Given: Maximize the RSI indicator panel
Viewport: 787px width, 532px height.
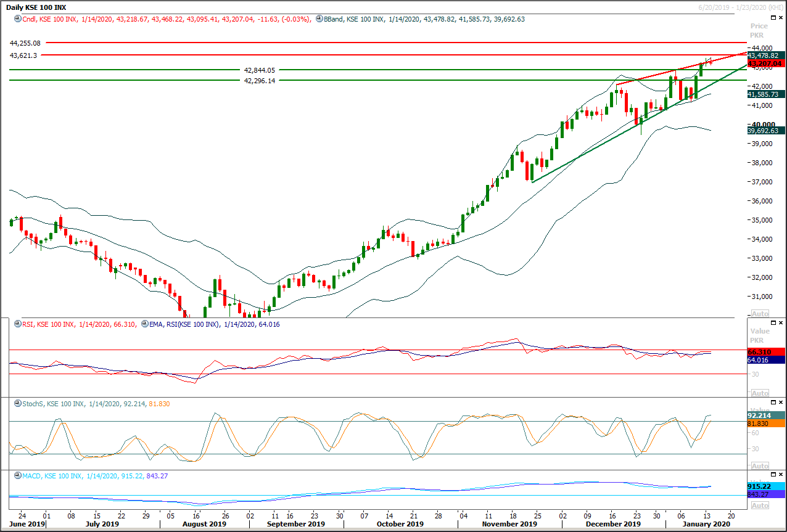Looking at the screenshot, I should pos(774,323).
